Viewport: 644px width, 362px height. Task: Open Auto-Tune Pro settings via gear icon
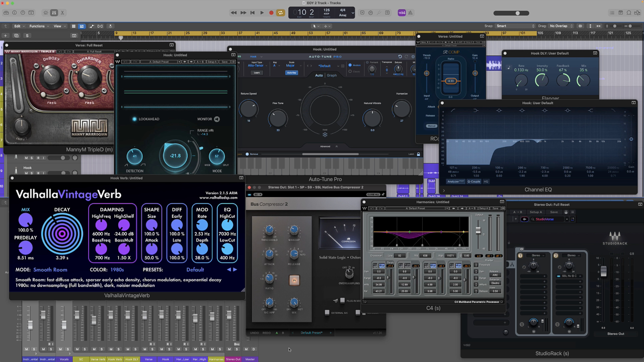[x=413, y=57]
